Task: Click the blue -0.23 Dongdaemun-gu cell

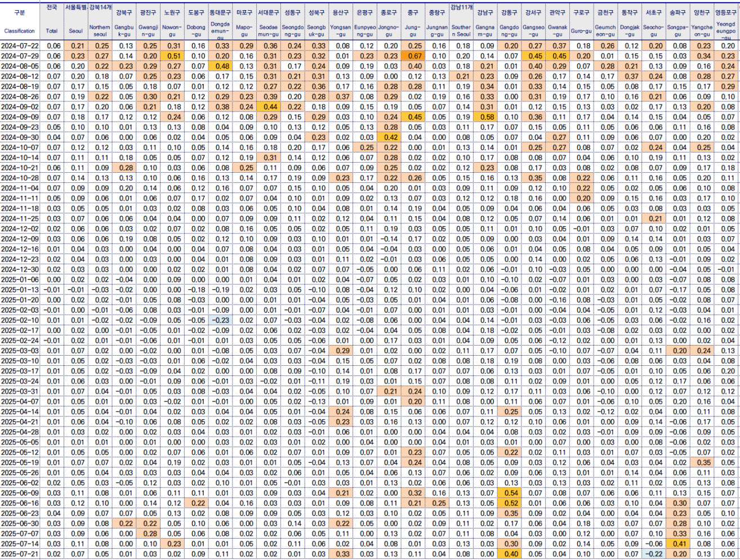Action: 220,320
